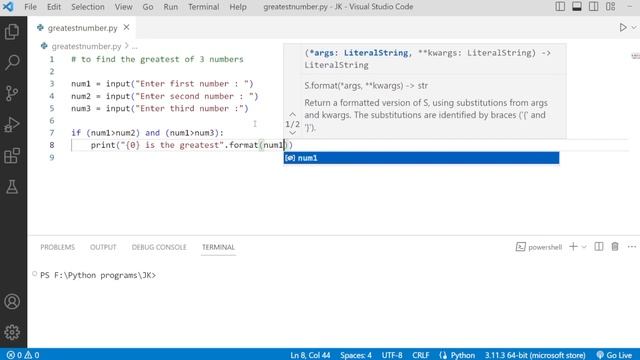640x360 pixels.
Task: Open panel more actions ellipsis
Action: [632, 247]
